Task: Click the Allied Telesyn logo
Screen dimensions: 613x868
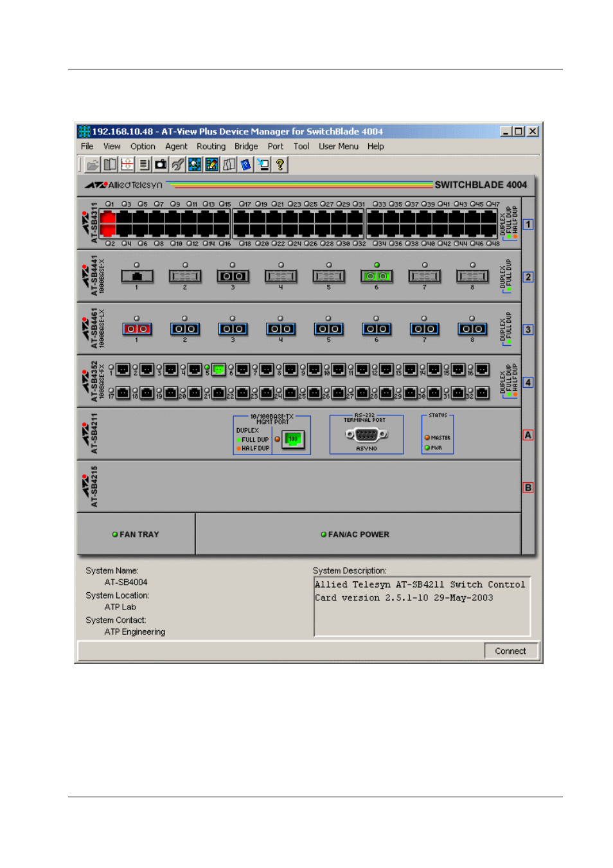Action: [124, 185]
